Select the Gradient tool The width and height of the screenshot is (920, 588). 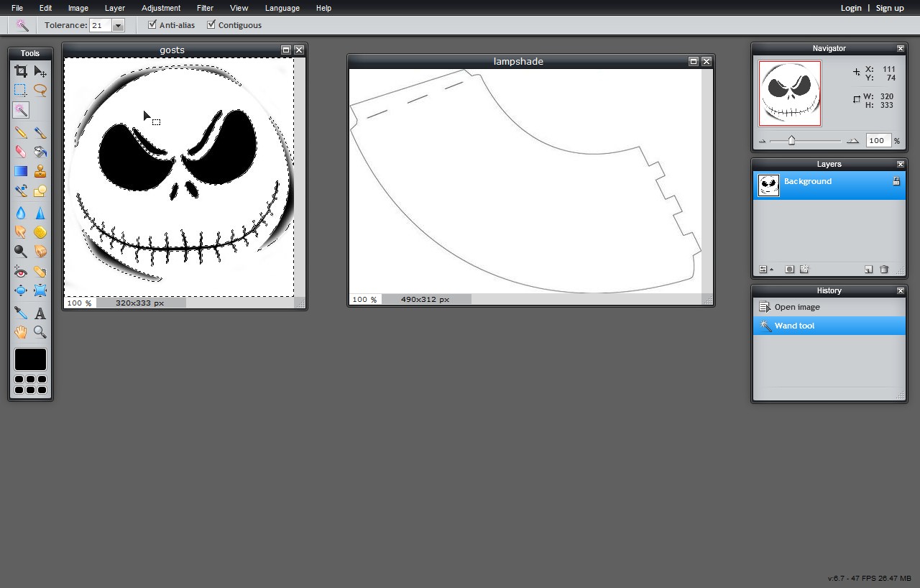pos(21,171)
